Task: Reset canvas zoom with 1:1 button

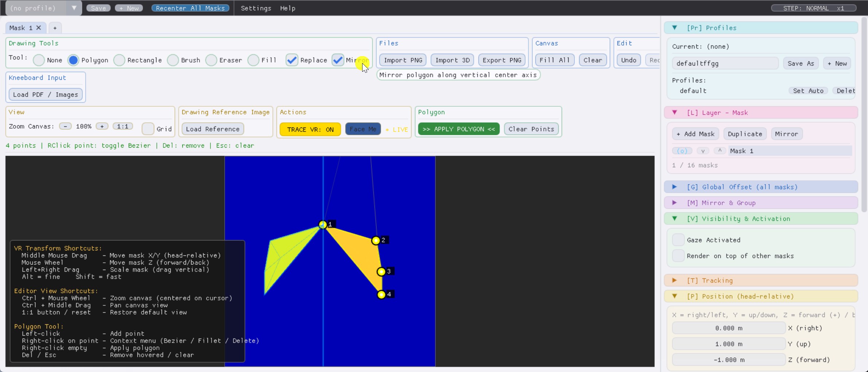Action: point(123,126)
